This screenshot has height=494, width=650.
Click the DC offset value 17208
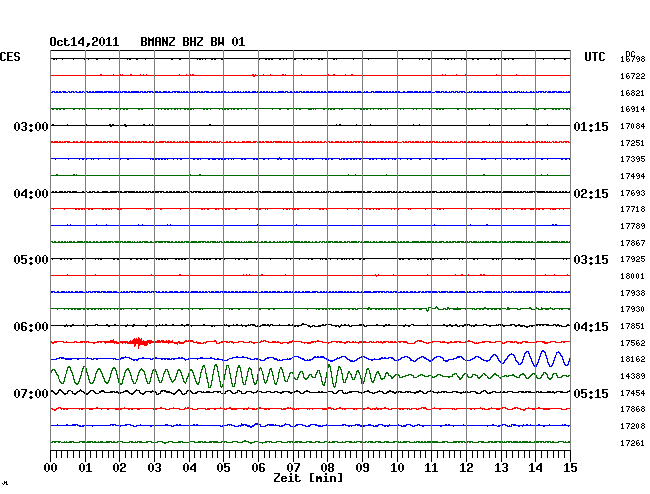click(x=633, y=426)
